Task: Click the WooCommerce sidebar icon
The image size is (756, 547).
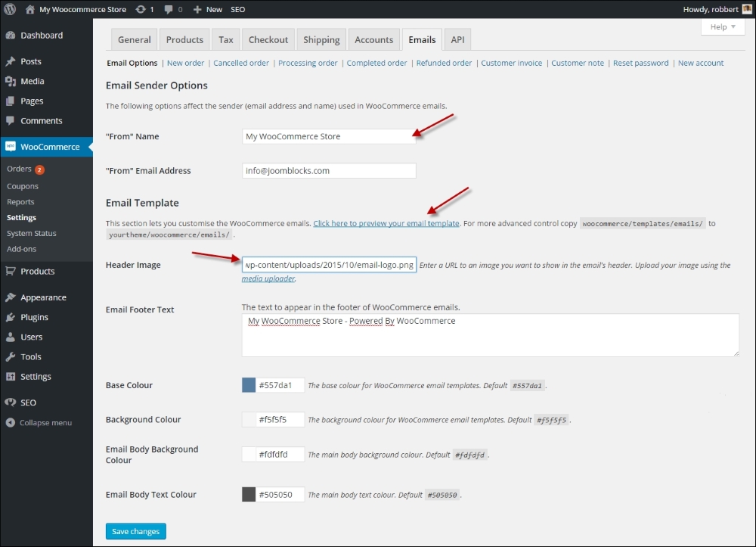Action: (x=12, y=144)
